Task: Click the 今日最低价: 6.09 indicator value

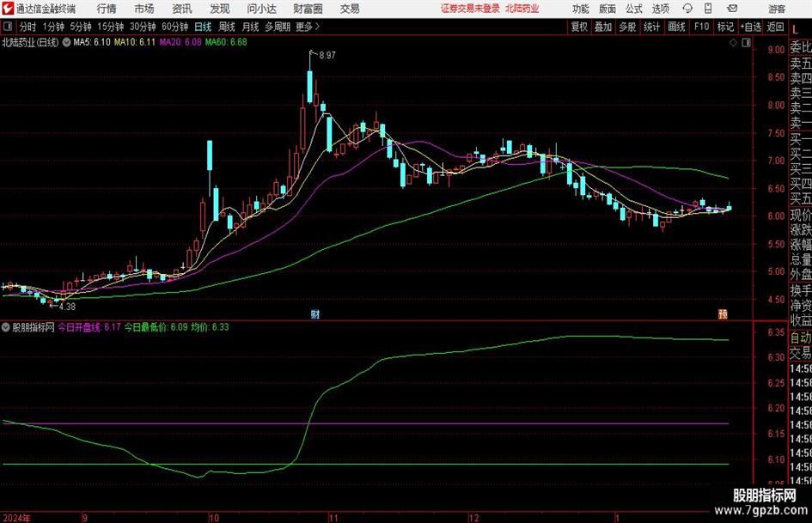Action: (x=156, y=327)
